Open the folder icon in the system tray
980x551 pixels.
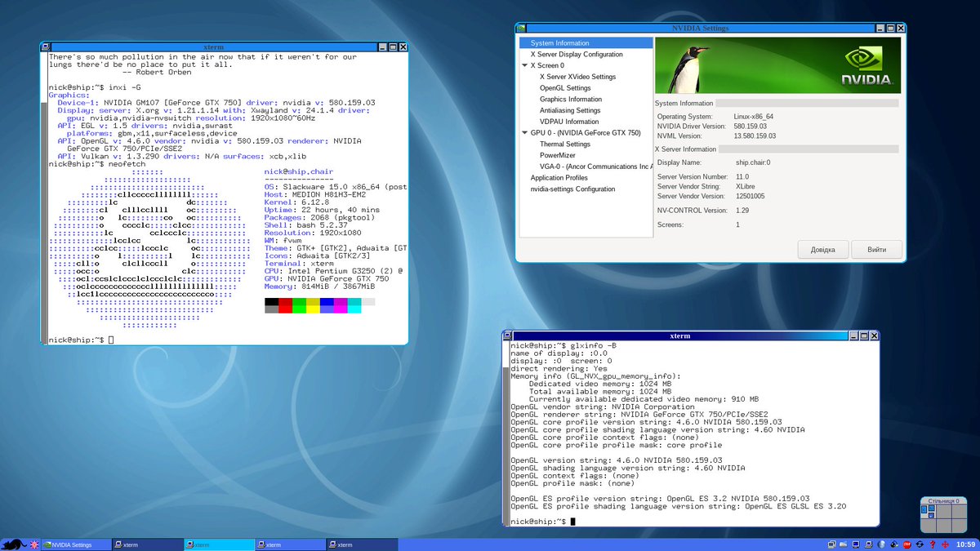point(843,544)
